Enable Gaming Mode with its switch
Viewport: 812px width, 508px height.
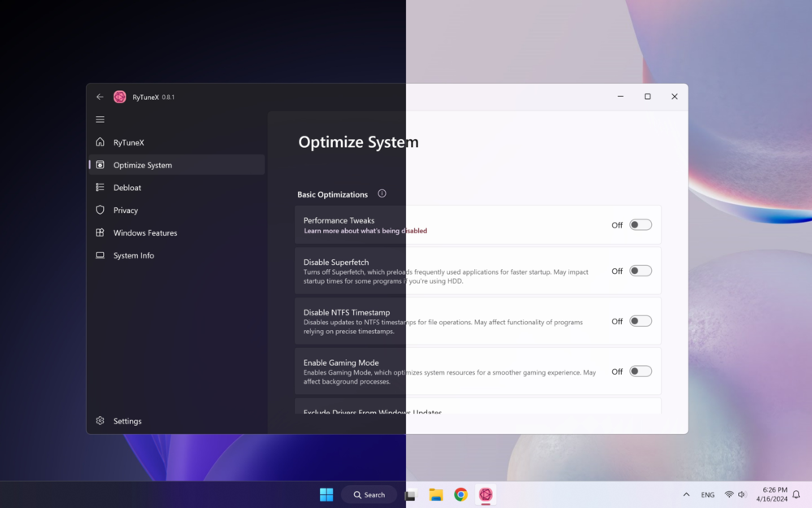[639, 371]
